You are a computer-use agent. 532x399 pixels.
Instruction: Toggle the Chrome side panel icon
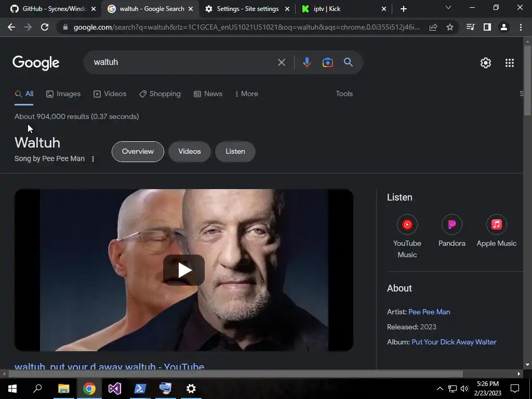point(487,27)
